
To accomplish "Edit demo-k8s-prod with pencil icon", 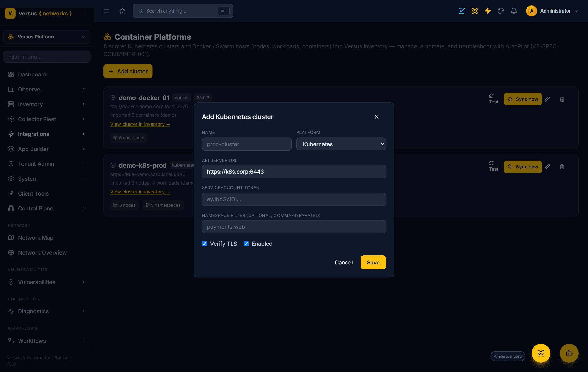I will 547,167.
